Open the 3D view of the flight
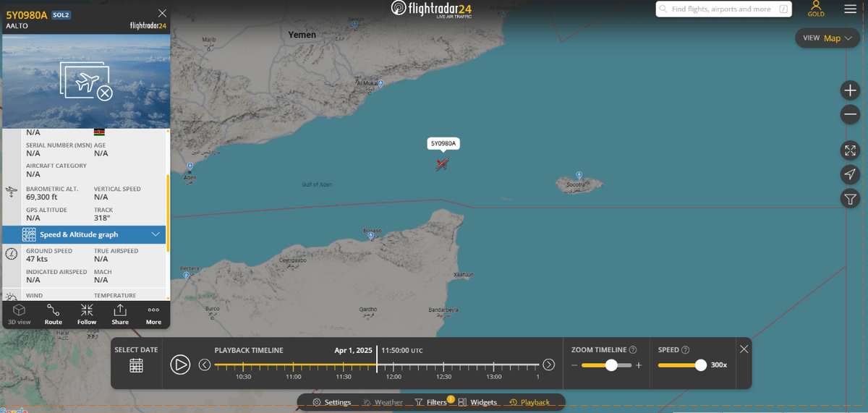The height and width of the screenshot is (413, 868). coord(20,314)
